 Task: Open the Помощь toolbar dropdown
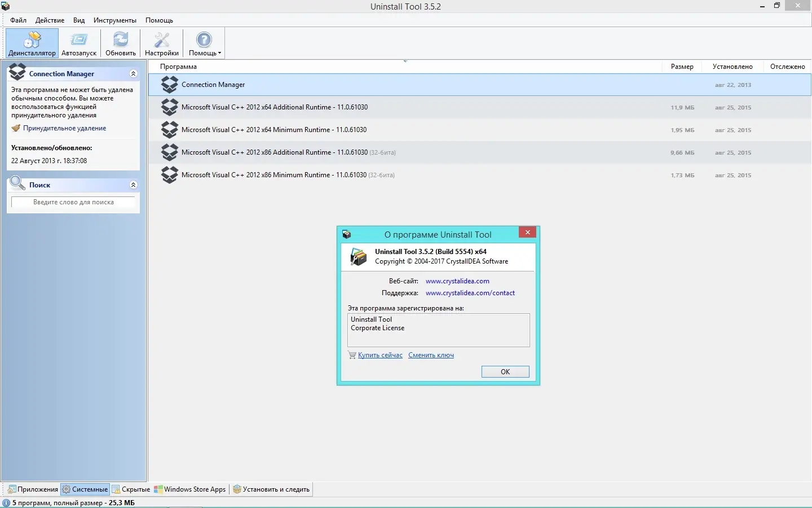204,43
